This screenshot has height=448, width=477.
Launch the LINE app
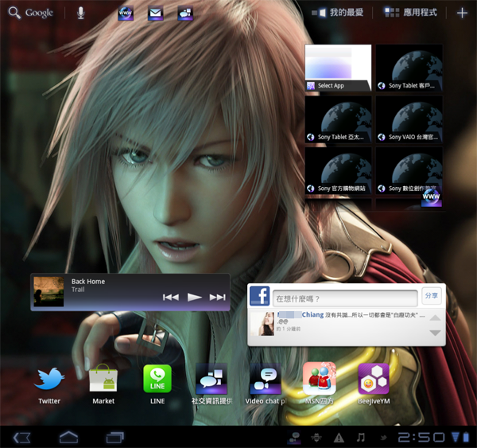(x=157, y=384)
